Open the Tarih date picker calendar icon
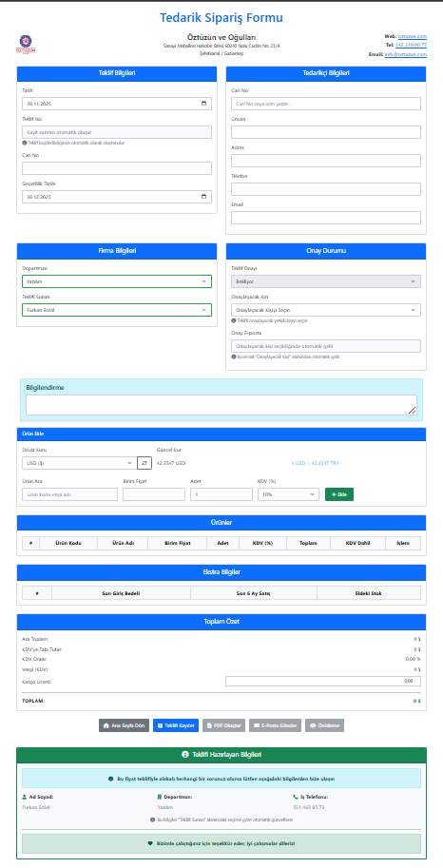Image resolution: width=443 pixels, height=868 pixels. pos(203,104)
